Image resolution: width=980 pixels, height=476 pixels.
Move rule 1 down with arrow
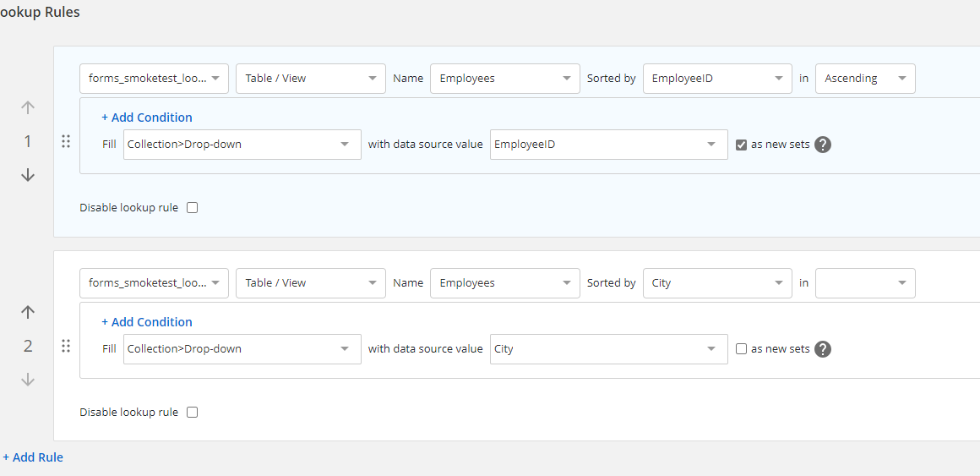(28, 175)
